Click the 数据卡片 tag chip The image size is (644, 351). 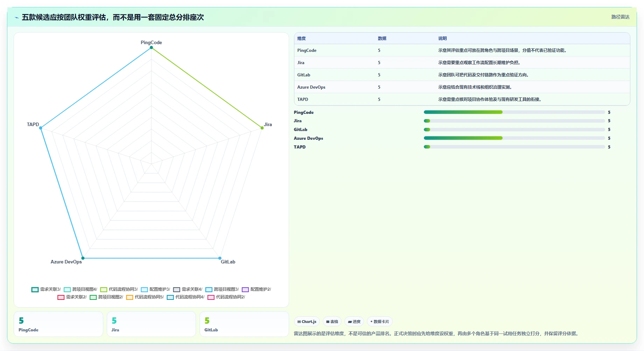[380, 322]
